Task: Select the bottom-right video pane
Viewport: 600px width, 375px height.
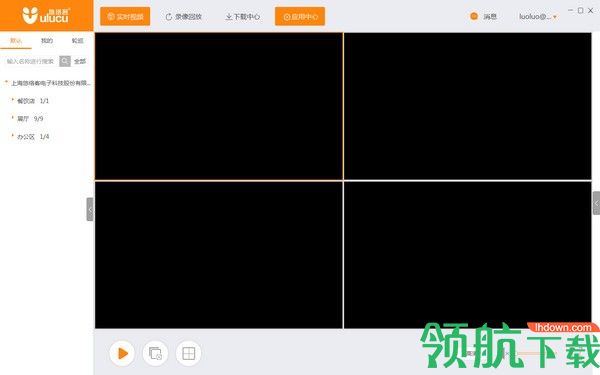Action: click(x=468, y=255)
